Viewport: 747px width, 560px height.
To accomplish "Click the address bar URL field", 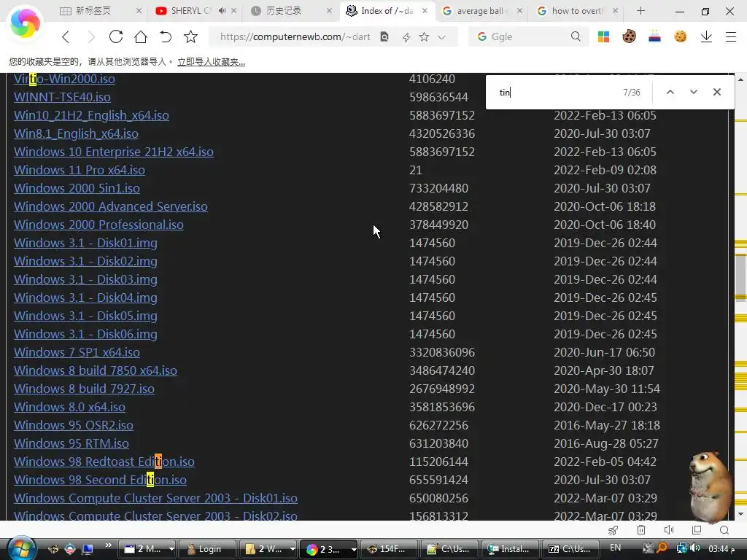I will [x=295, y=36].
